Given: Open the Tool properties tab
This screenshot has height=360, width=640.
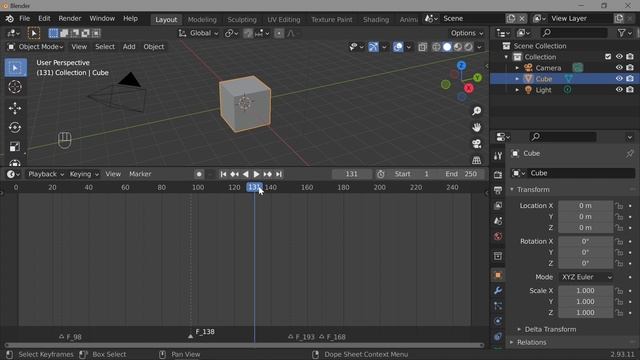Looking at the screenshot, I should pyautogui.click(x=498, y=156).
